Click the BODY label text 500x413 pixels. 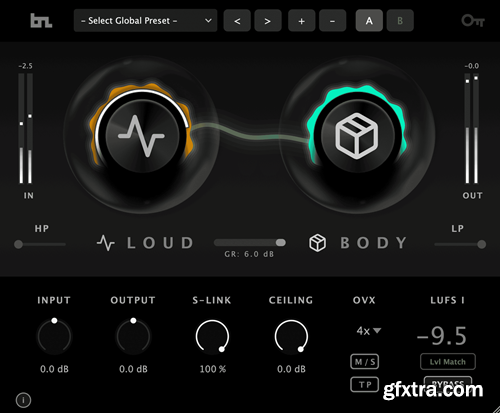pyautogui.click(x=374, y=243)
